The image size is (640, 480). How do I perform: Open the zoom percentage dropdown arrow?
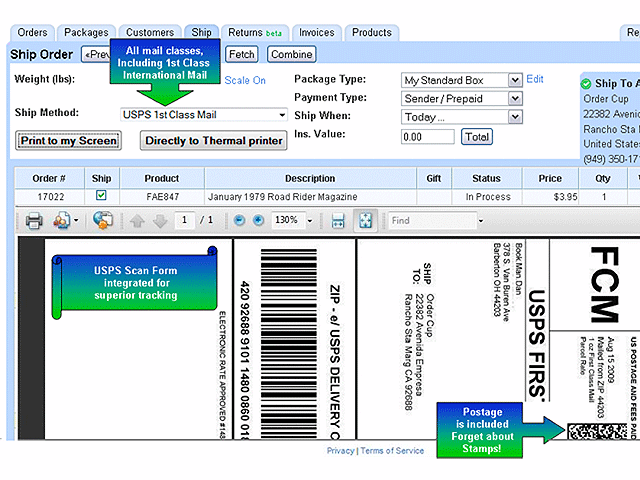pos(310,220)
